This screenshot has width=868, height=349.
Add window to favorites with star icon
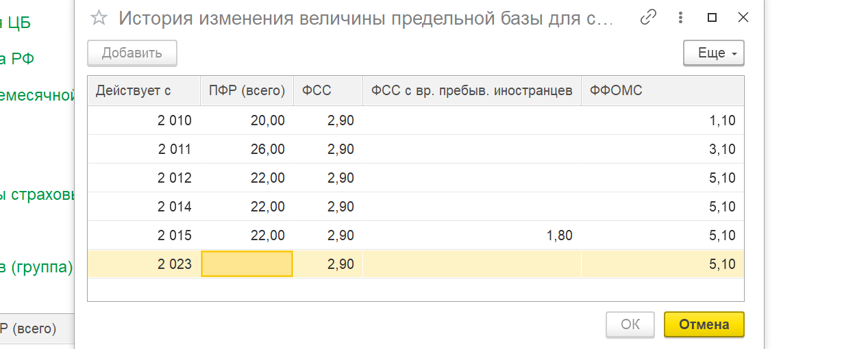pos(99,18)
